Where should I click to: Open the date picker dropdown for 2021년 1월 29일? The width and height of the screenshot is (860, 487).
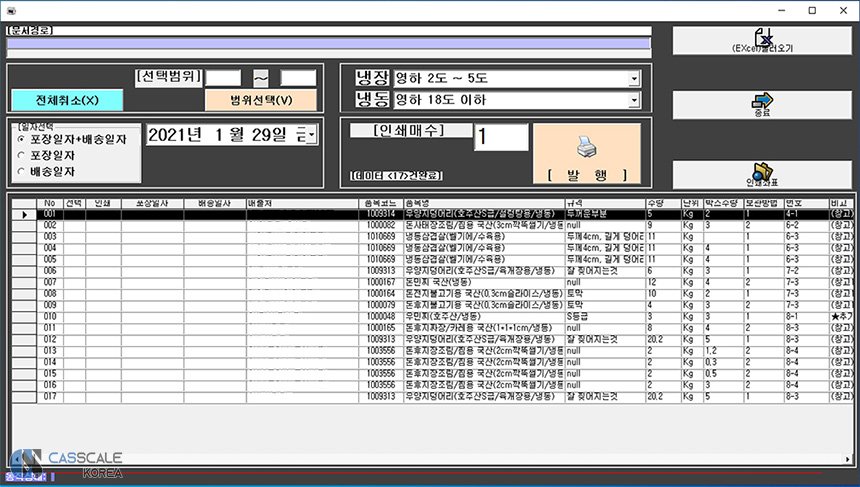[x=312, y=135]
